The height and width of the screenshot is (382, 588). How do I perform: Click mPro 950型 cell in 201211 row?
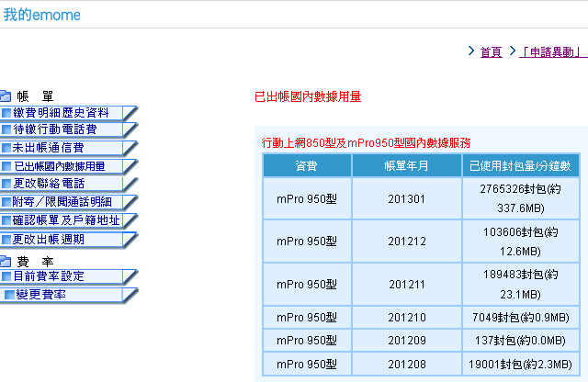pyautogui.click(x=307, y=285)
